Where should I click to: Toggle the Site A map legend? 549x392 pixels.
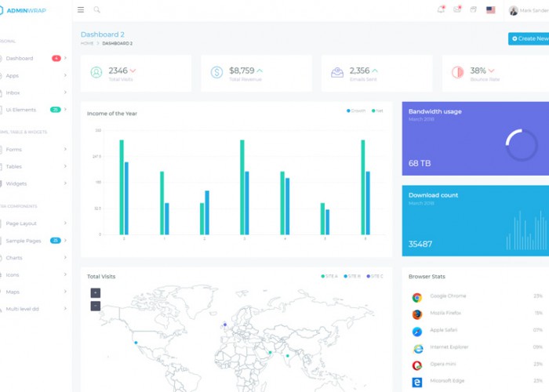[x=329, y=277]
